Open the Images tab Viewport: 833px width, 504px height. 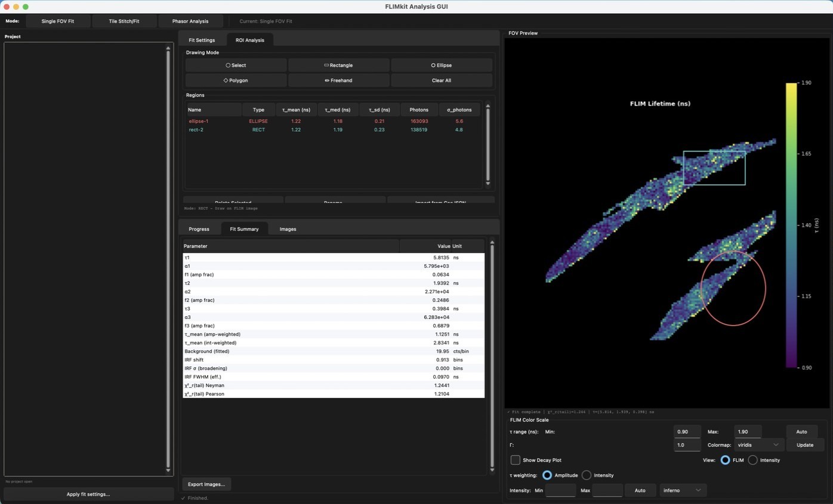pyautogui.click(x=288, y=229)
